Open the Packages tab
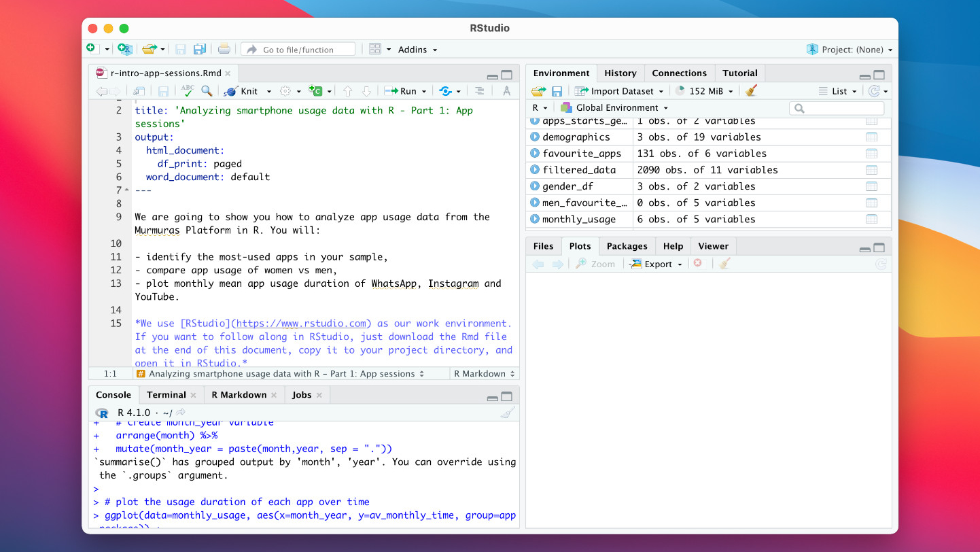The image size is (980, 552). [626, 246]
